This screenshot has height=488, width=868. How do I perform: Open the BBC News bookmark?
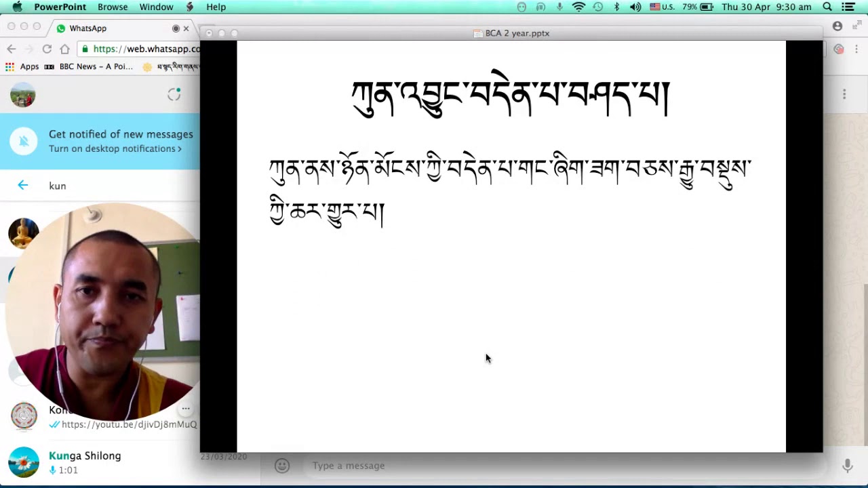[x=89, y=66]
